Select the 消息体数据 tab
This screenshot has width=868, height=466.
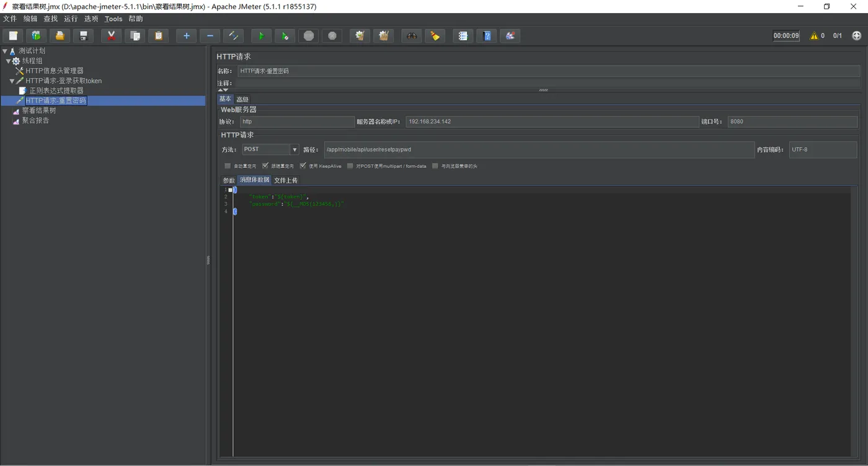255,180
